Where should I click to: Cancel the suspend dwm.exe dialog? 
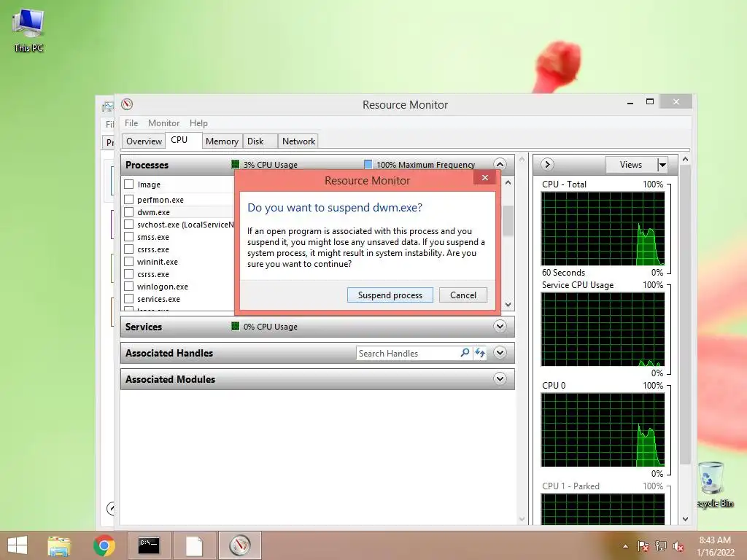463,295
